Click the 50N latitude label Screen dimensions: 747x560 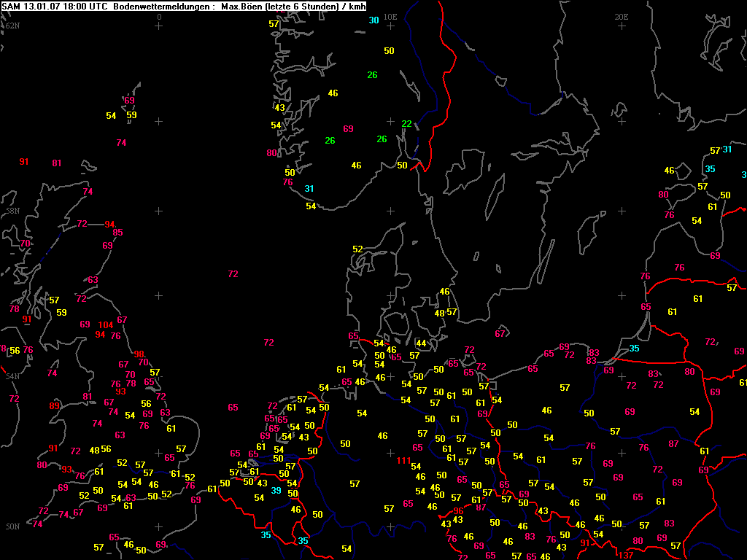12,526
